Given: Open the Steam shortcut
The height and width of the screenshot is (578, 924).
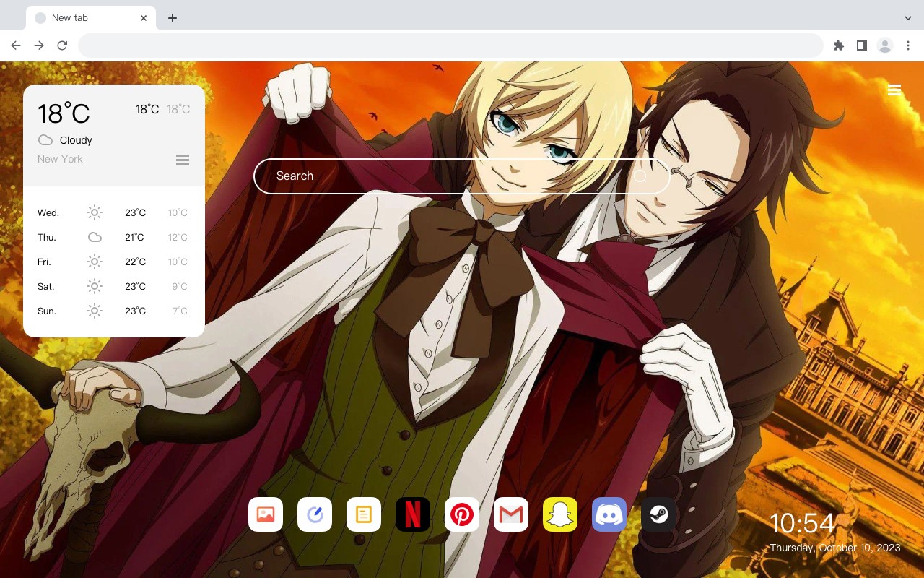Looking at the screenshot, I should 658,514.
